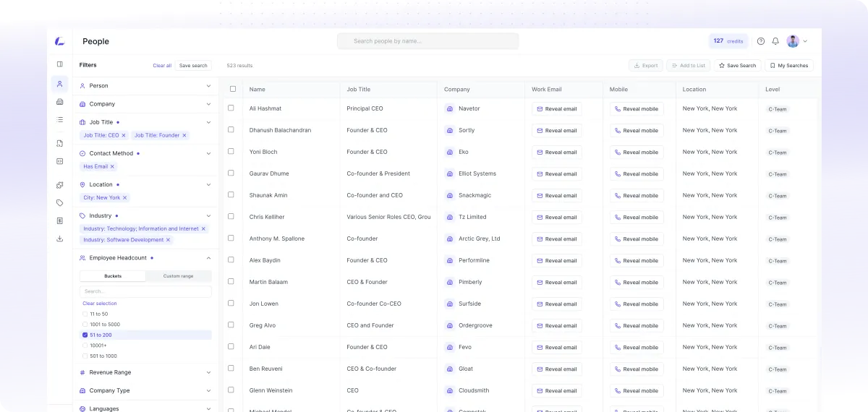Image resolution: width=868 pixels, height=412 pixels.
Task: Collapse the Contact Method filter section
Action: 208,153
